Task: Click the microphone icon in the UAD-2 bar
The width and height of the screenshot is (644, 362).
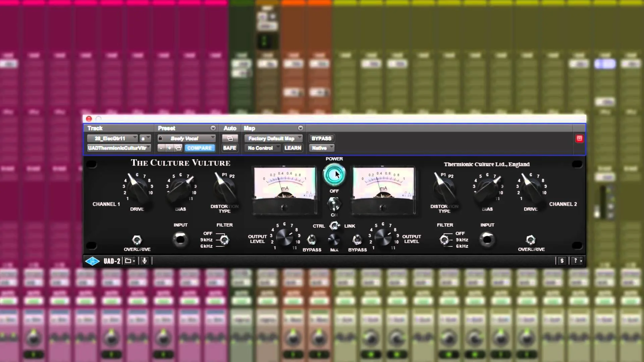Action: [144, 261]
